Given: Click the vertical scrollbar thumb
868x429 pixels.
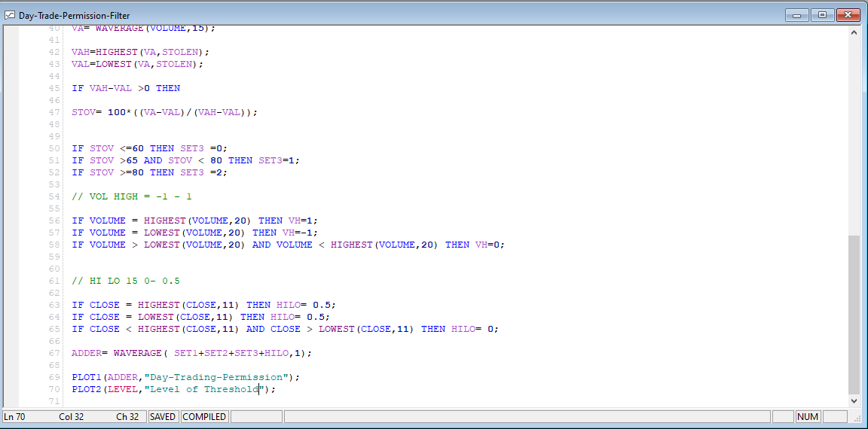Looking at the screenshot, I should (853, 314).
